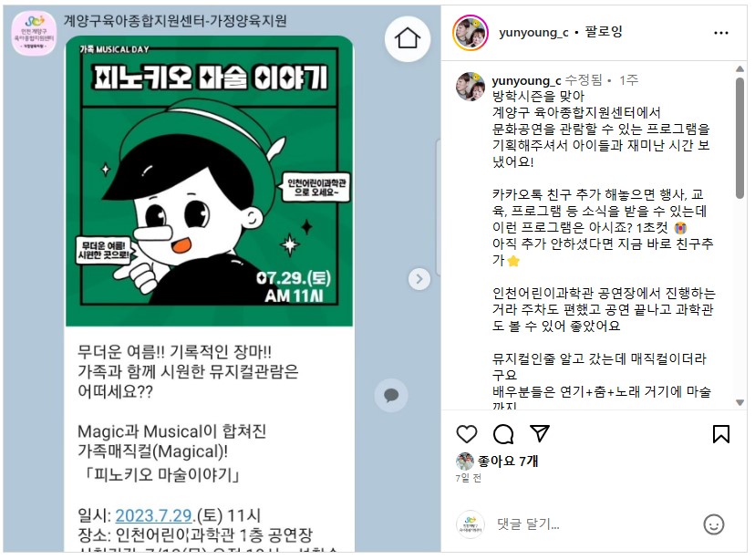Go to next image with the right chevron

[x=419, y=279]
